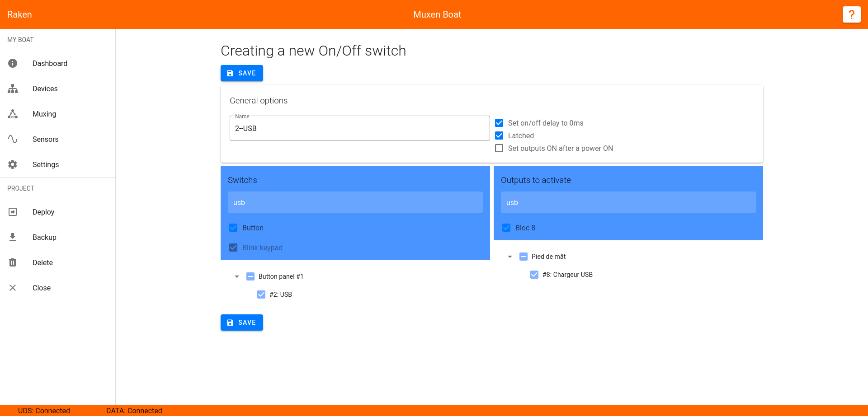Select the Devices network icon
The height and width of the screenshot is (416, 868).
coord(13,89)
